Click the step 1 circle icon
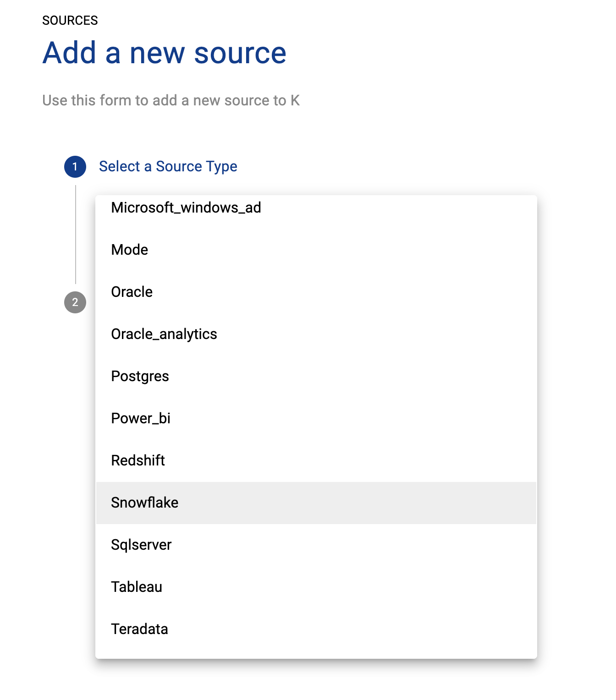 pos(75,167)
